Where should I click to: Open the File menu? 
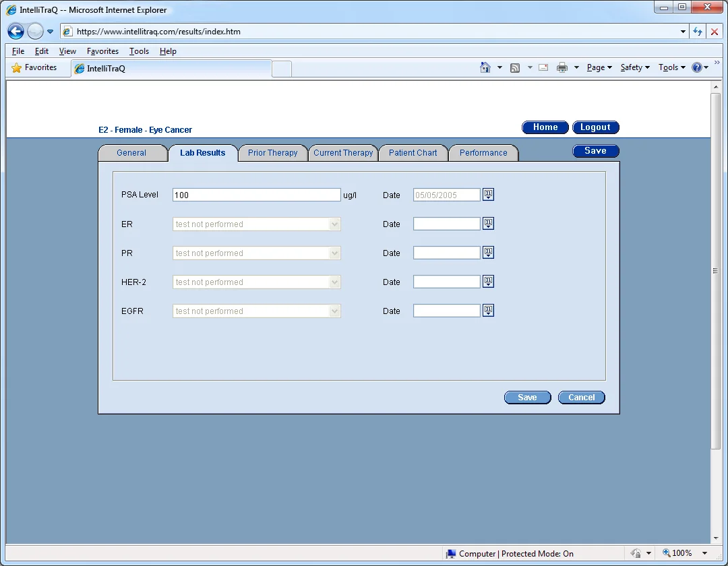click(x=18, y=51)
